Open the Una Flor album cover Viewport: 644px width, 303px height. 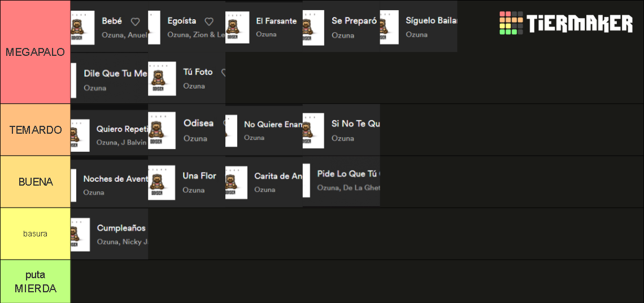(162, 182)
